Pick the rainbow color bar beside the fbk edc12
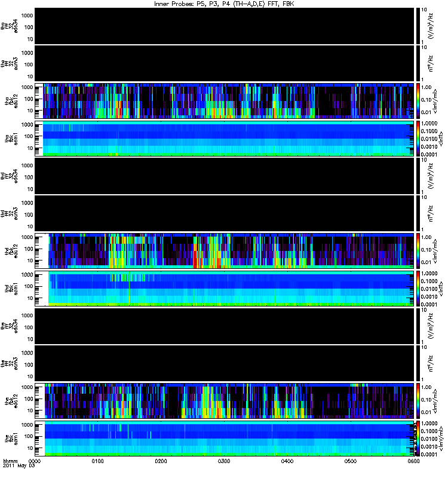 418,401
